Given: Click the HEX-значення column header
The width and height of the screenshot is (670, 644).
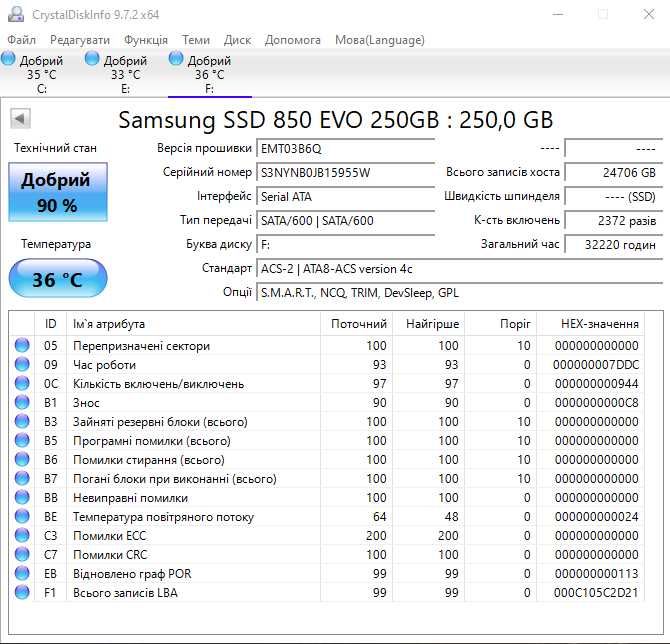Looking at the screenshot, I should [x=591, y=323].
